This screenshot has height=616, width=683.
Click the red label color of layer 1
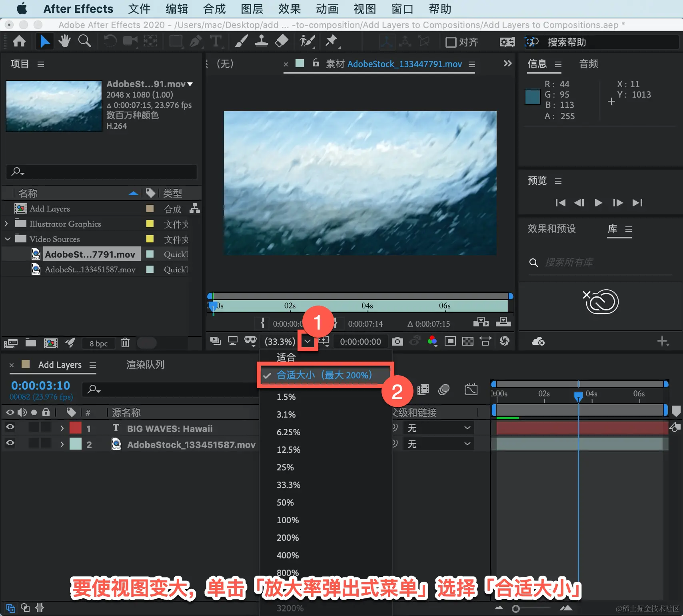pyautogui.click(x=76, y=428)
